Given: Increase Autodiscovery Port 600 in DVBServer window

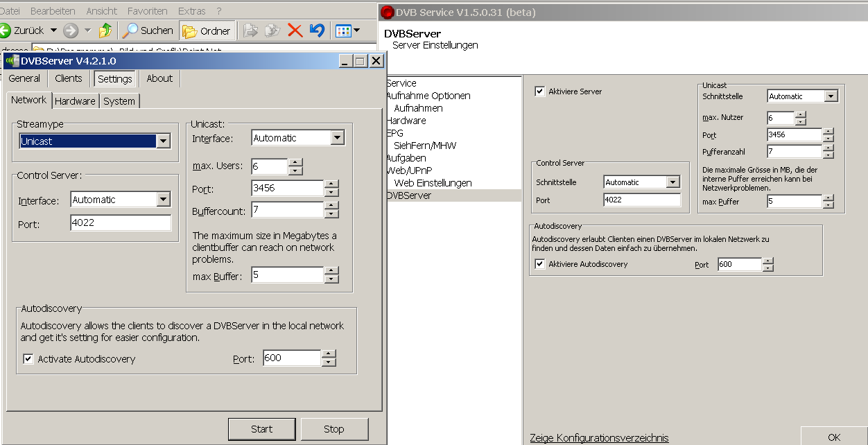Looking at the screenshot, I should pos(329,354).
